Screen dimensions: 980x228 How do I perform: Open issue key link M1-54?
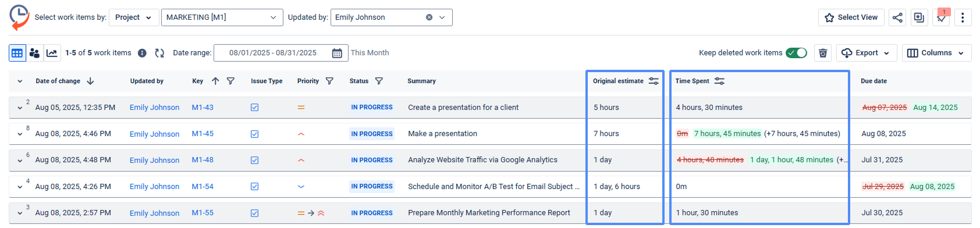point(203,187)
